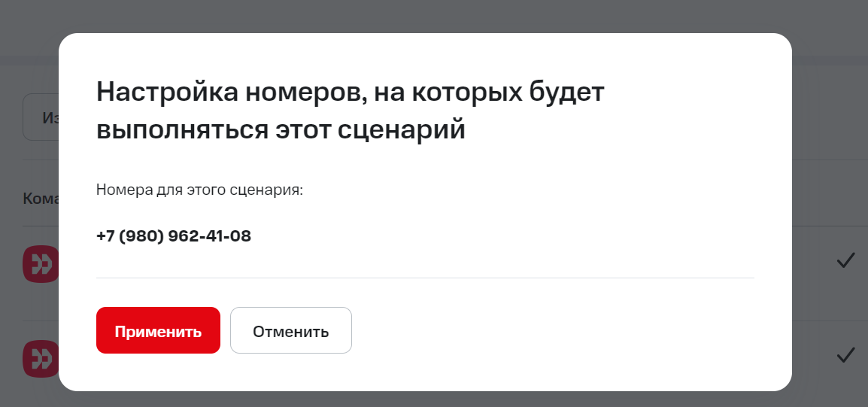Image resolution: width=868 pixels, height=407 pixels.
Task: Click the title line "Настройка номеров, на которых будет"
Action: pos(351,93)
